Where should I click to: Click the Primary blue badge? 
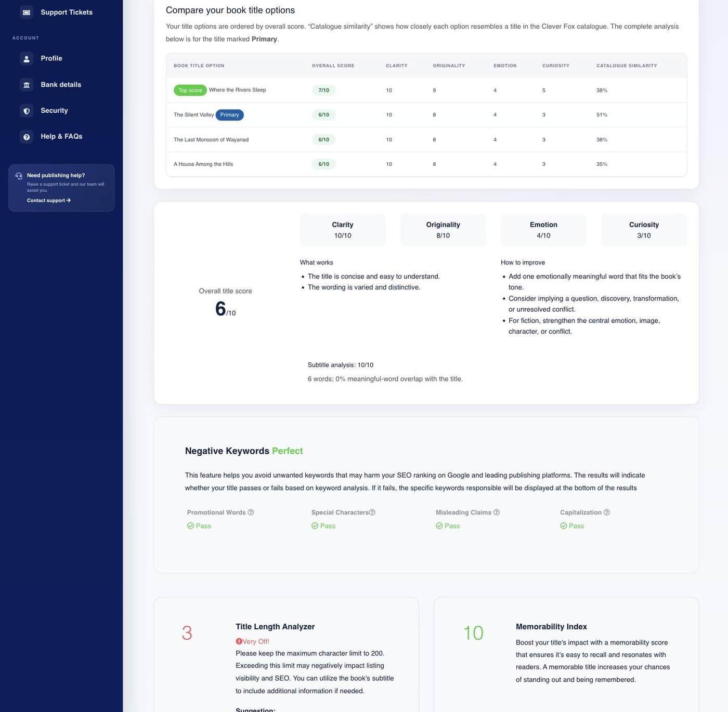point(229,115)
